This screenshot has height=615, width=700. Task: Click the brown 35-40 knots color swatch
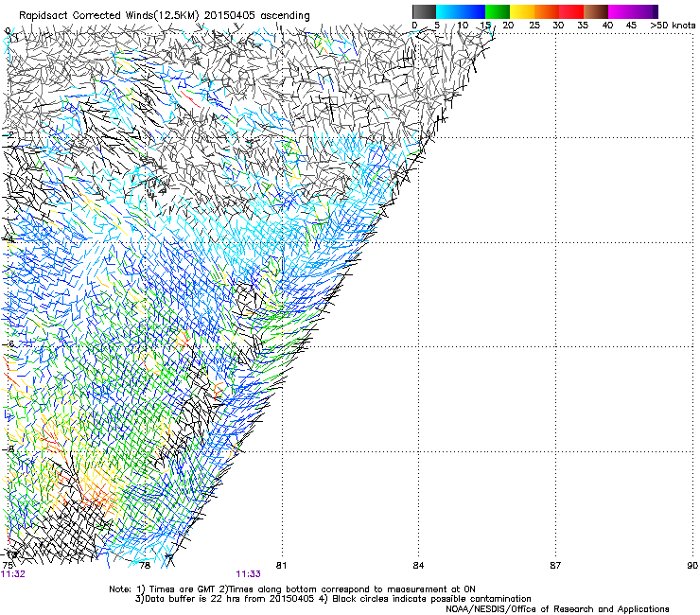pyautogui.click(x=596, y=11)
